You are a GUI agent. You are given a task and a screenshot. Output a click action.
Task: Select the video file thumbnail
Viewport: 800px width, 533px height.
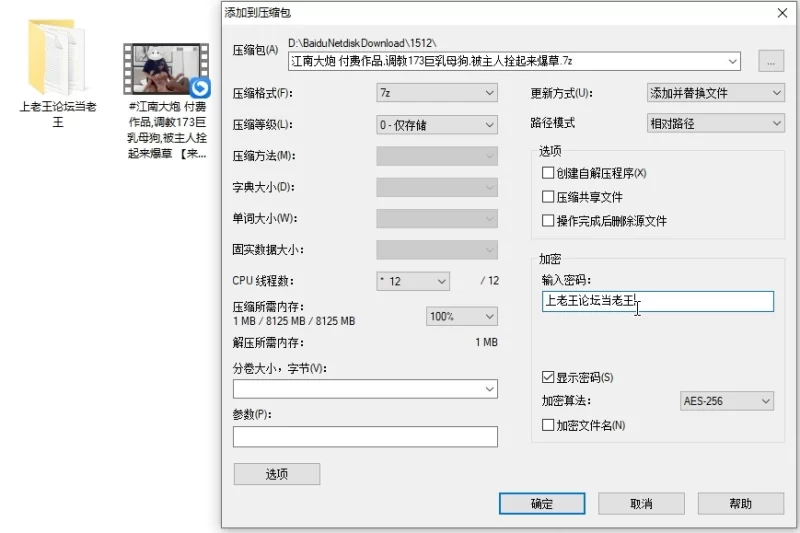[x=166, y=69]
